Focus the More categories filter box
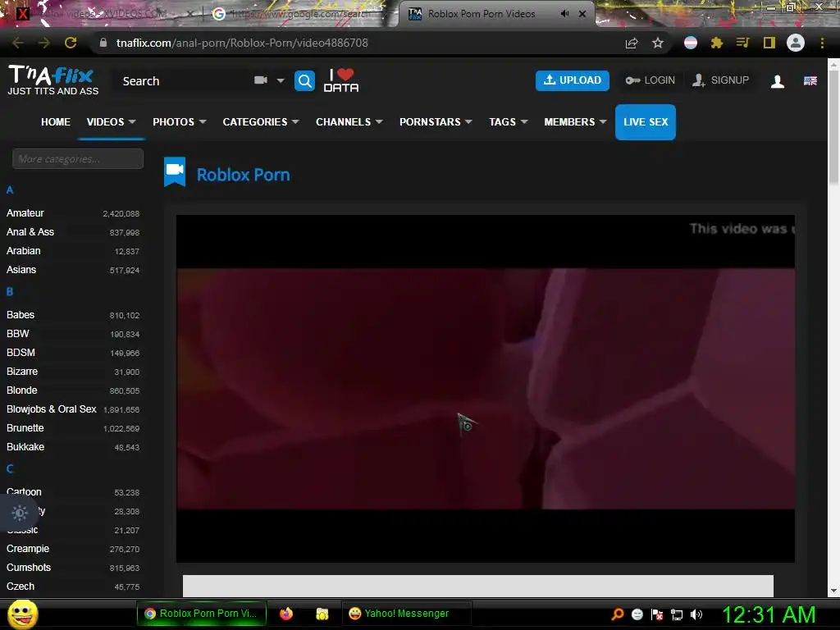This screenshot has height=630, width=840. [78, 158]
